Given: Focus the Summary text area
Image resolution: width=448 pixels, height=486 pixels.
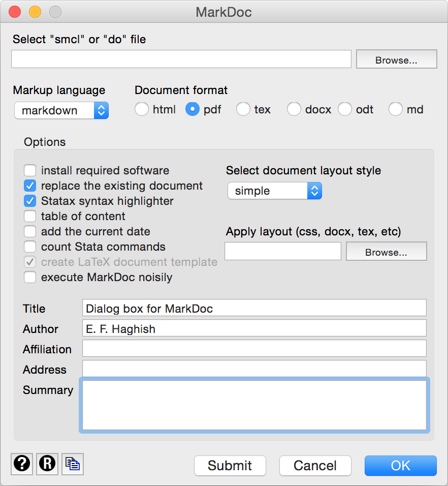Looking at the screenshot, I should click(254, 405).
